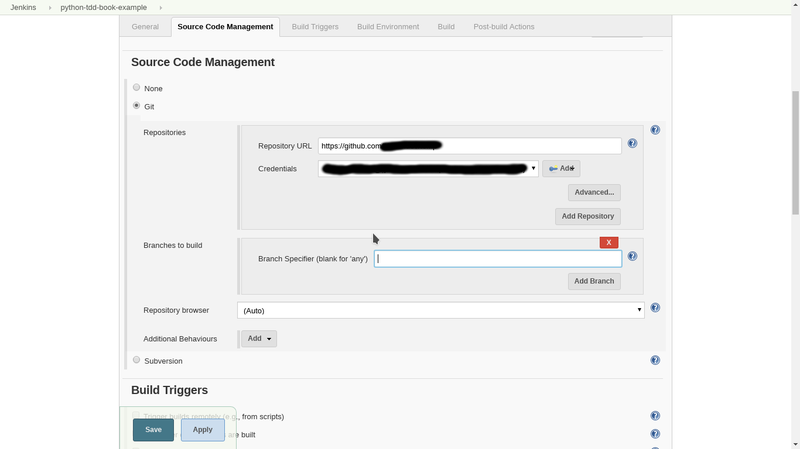Click Add credentials key button
Image resolution: width=800 pixels, height=449 pixels.
tap(561, 168)
